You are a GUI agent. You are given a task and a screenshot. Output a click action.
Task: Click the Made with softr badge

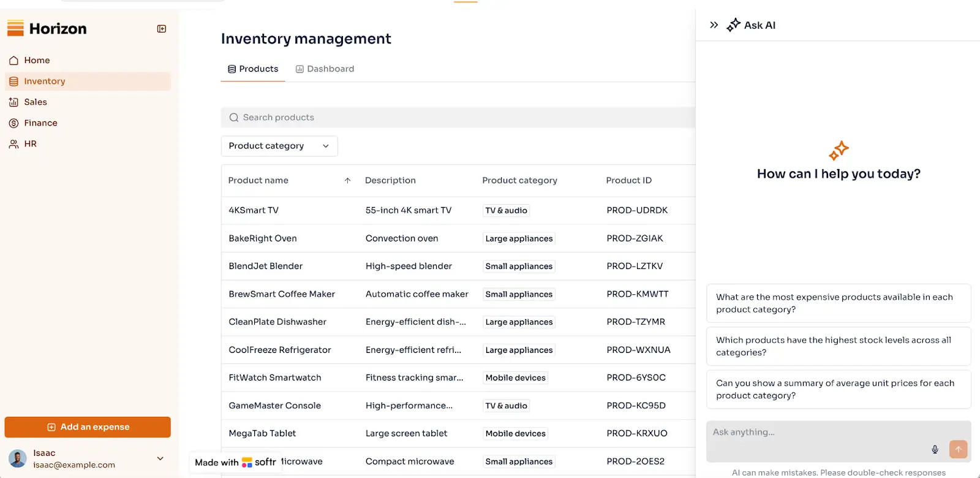235,462
